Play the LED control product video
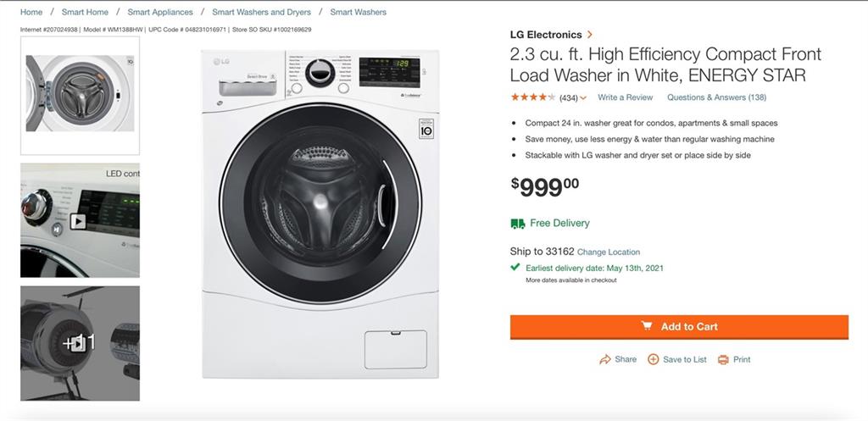 click(x=78, y=221)
